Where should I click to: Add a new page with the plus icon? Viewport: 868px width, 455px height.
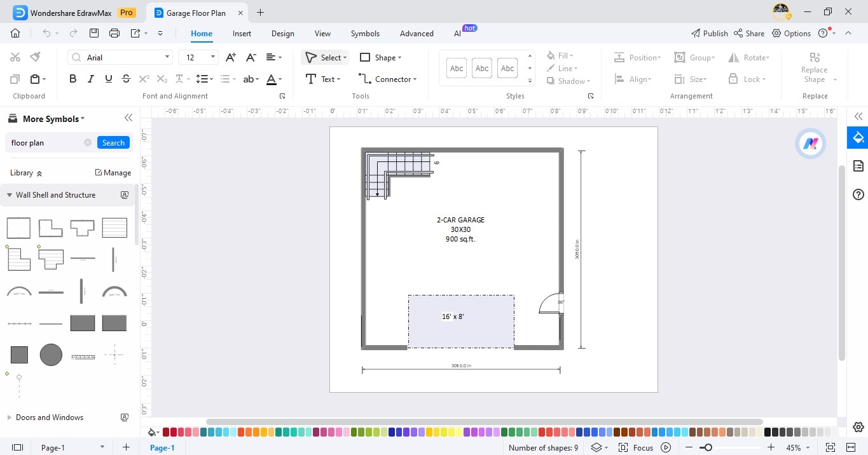pos(126,447)
